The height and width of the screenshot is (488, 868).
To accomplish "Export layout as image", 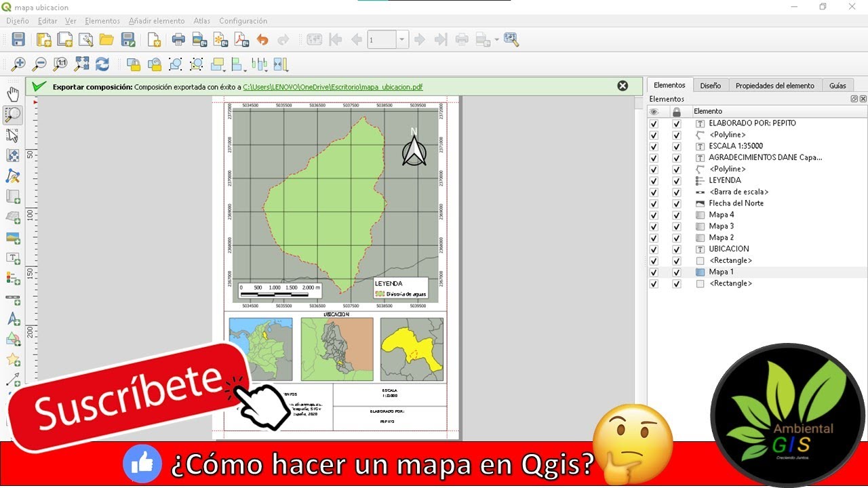I will 199,39.
